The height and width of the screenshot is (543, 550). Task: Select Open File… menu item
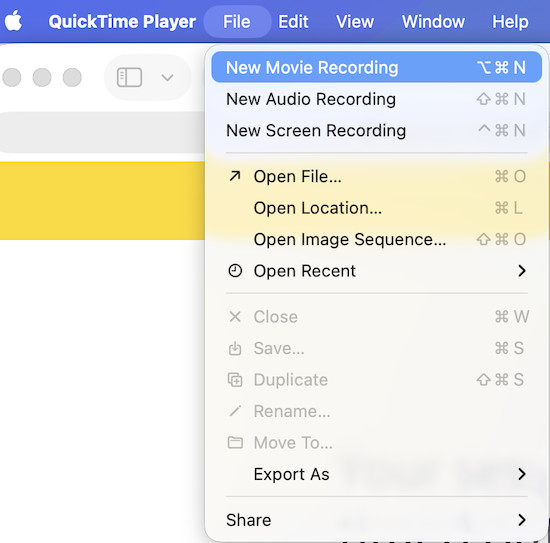pos(377,176)
